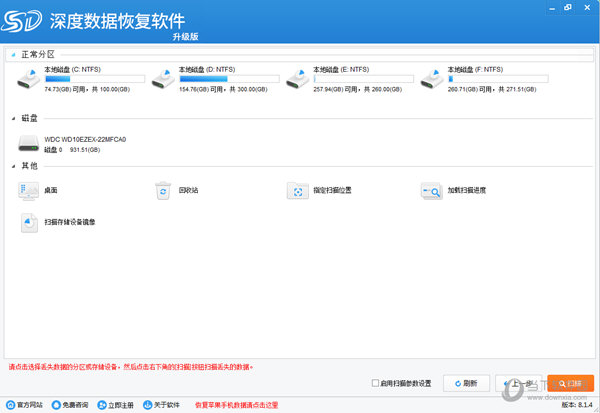Open the specify scan location (指定扫描位置) icon
The image size is (600, 413).
[298, 191]
